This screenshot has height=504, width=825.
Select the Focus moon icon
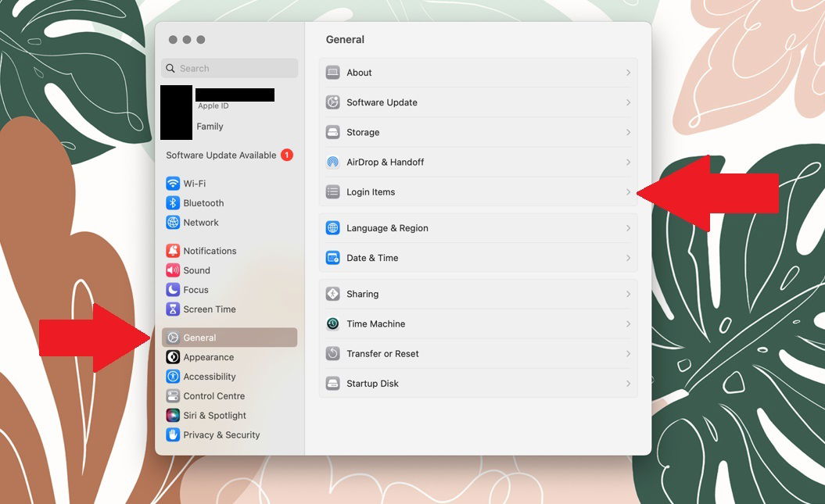[173, 289]
